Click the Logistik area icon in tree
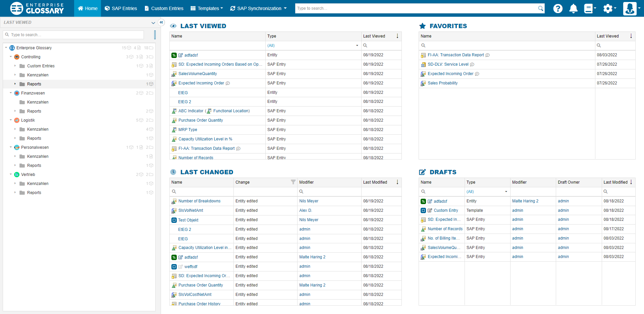 click(x=17, y=120)
